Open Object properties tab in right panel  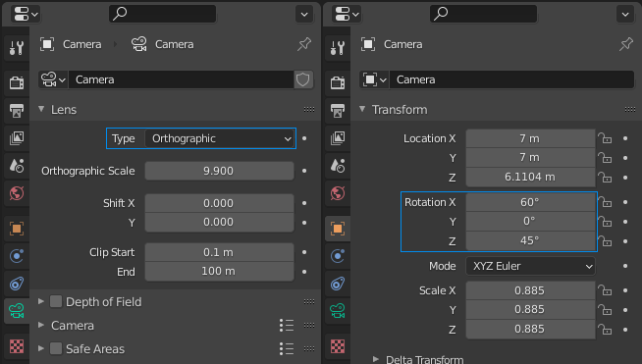pos(338,229)
